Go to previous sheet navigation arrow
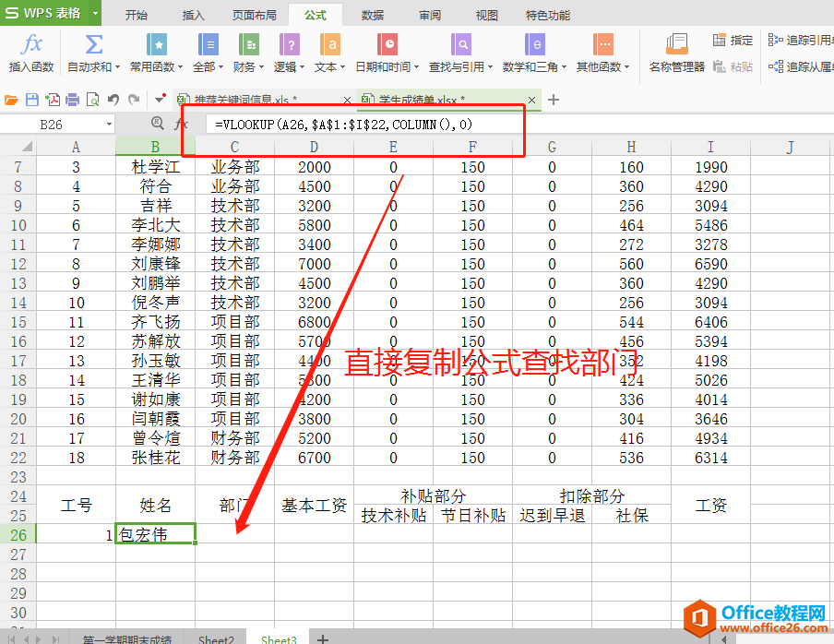The height and width of the screenshot is (644, 834). click(x=25, y=639)
